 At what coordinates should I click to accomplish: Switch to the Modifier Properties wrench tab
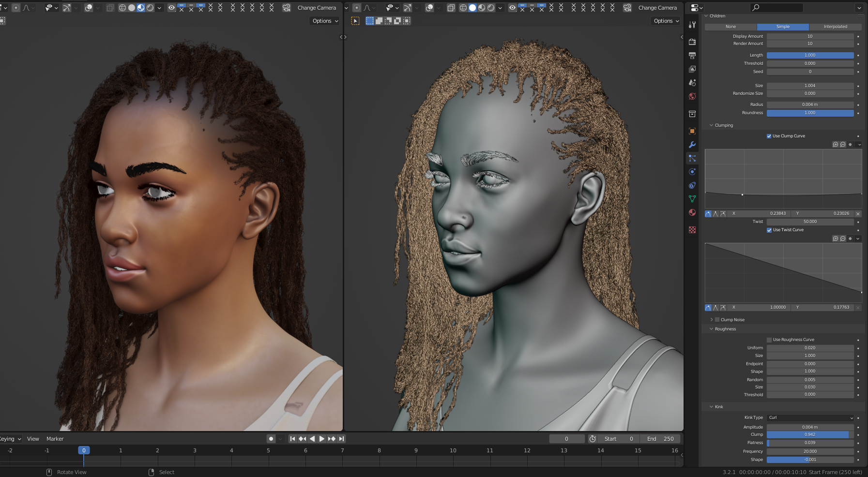693,145
